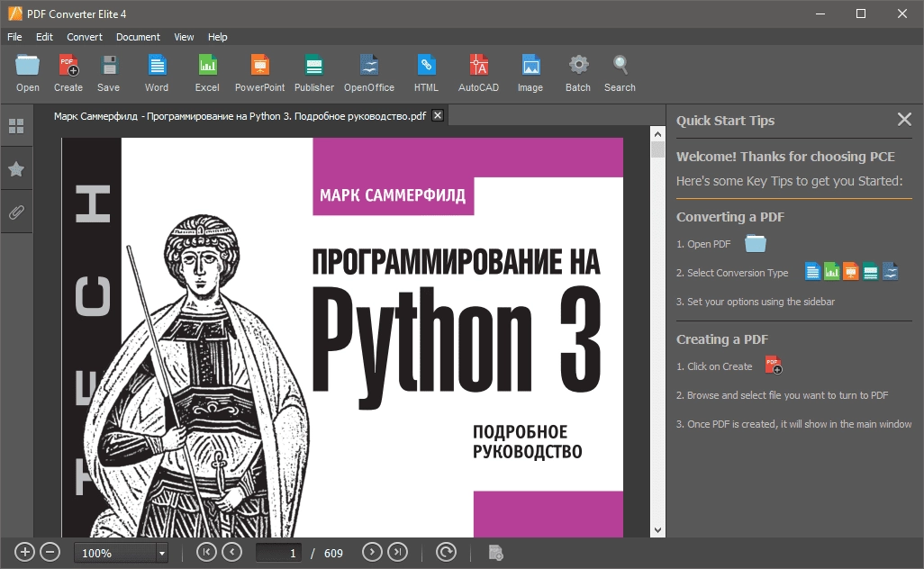Click the Open folder toolbar icon
This screenshot has width=924, height=569.
(x=27, y=65)
